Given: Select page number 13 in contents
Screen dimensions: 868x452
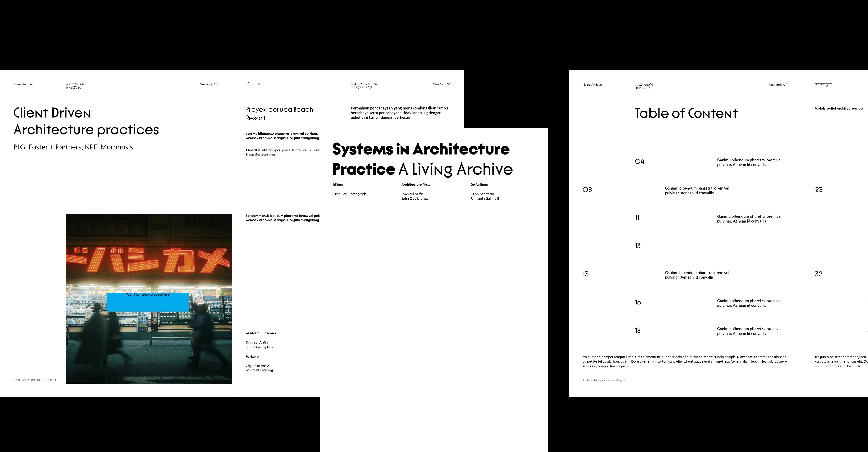Looking at the screenshot, I should pyautogui.click(x=637, y=246).
